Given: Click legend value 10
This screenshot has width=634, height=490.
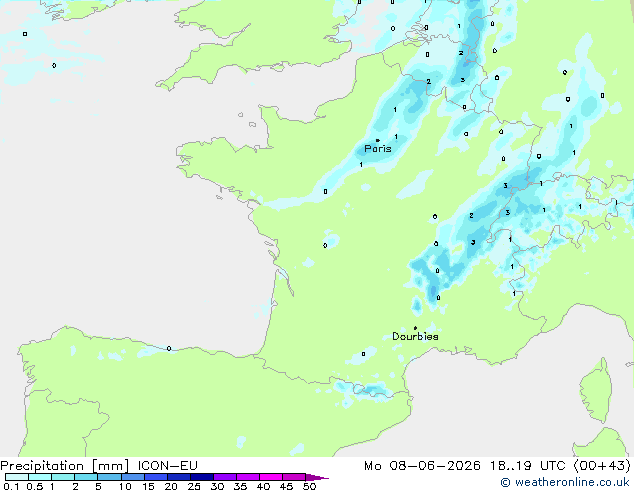Looking at the screenshot, I should [x=125, y=486].
